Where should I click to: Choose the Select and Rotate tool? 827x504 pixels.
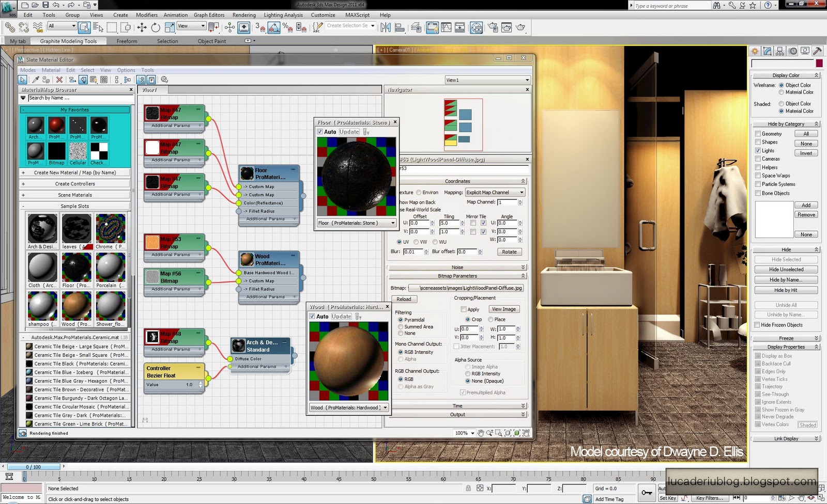pos(155,27)
